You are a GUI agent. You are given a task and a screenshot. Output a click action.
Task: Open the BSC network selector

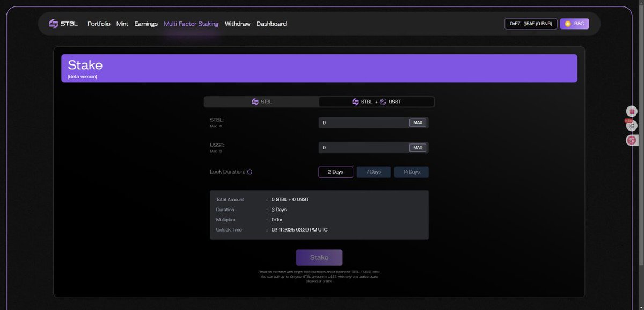click(x=574, y=24)
